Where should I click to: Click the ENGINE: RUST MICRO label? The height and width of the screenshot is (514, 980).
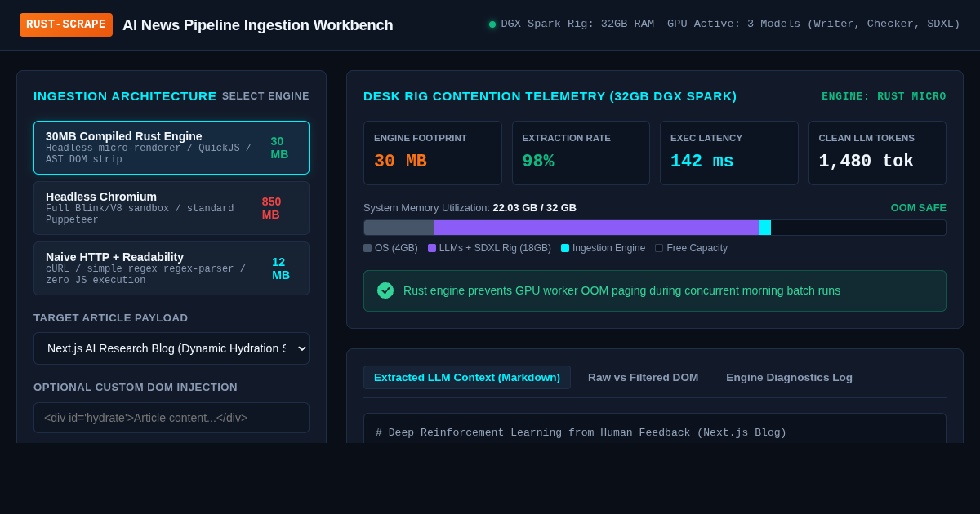(x=884, y=96)
